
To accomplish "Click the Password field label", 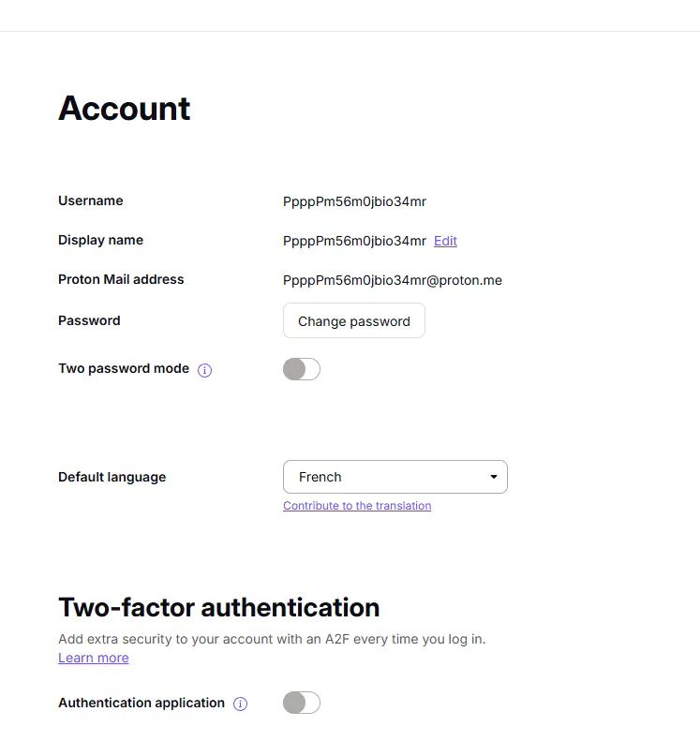I will click(x=89, y=321).
